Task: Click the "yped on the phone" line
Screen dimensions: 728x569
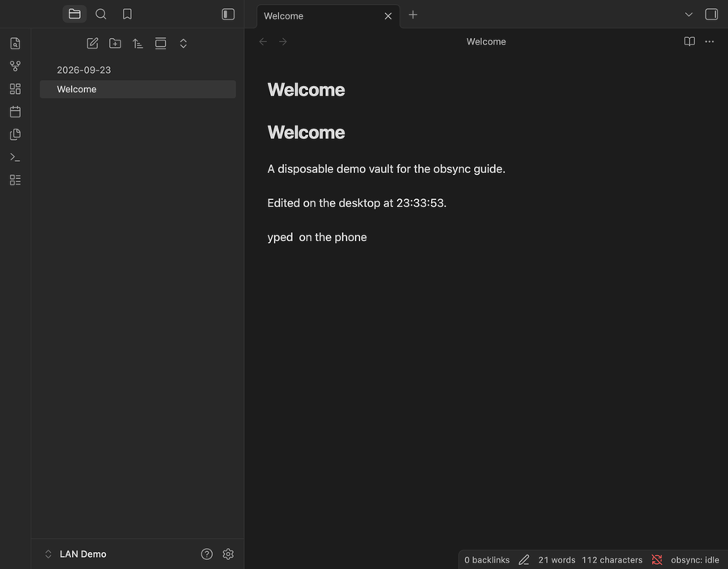Action: pos(317,237)
